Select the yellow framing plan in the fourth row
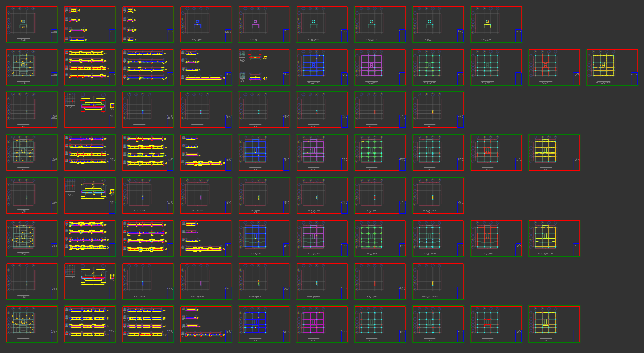The height and width of the screenshot is (353, 644). (554, 152)
